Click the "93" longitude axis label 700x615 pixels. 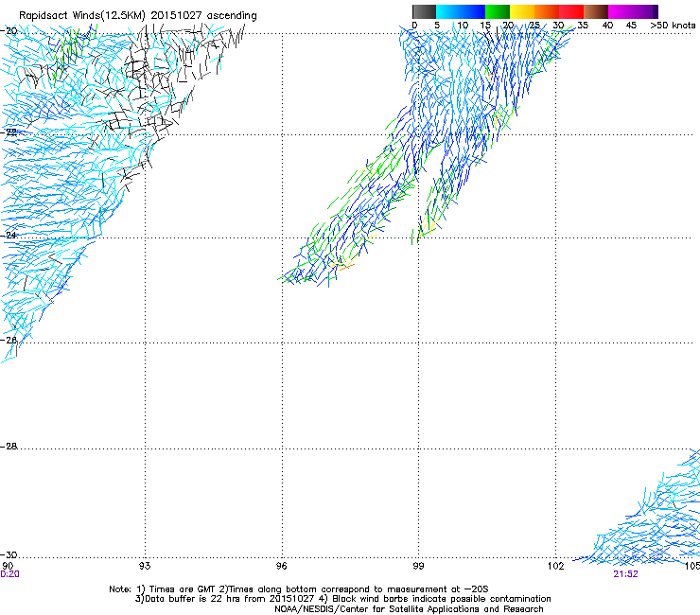[x=145, y=566]
